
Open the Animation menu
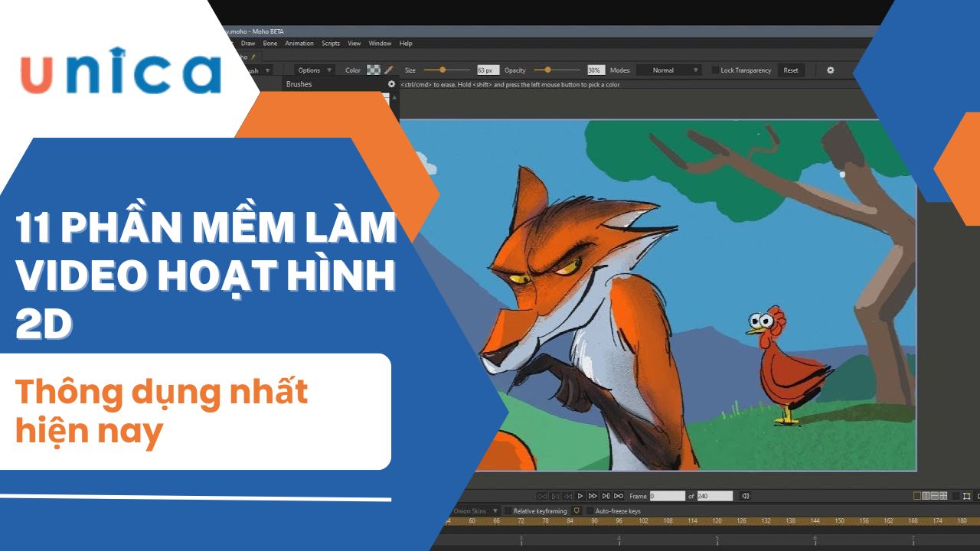point(299,44)
